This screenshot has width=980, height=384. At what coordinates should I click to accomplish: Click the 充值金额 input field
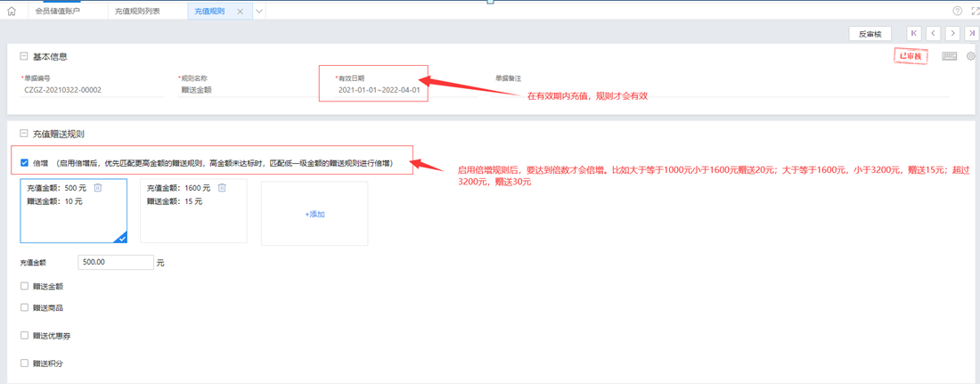[116, 263]
